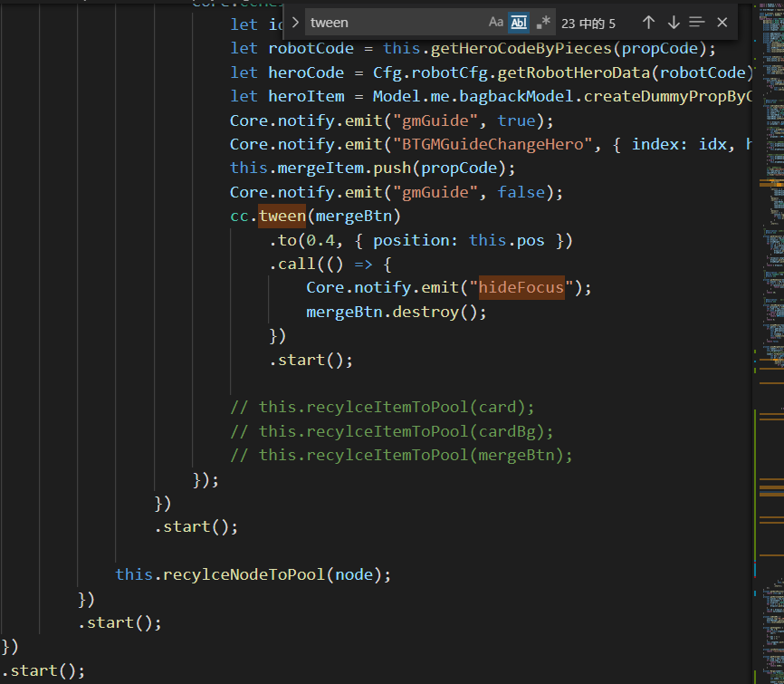
Task: Click comment 'this.recylceItemToPool(cardBg);'
Action: (406, 431)
